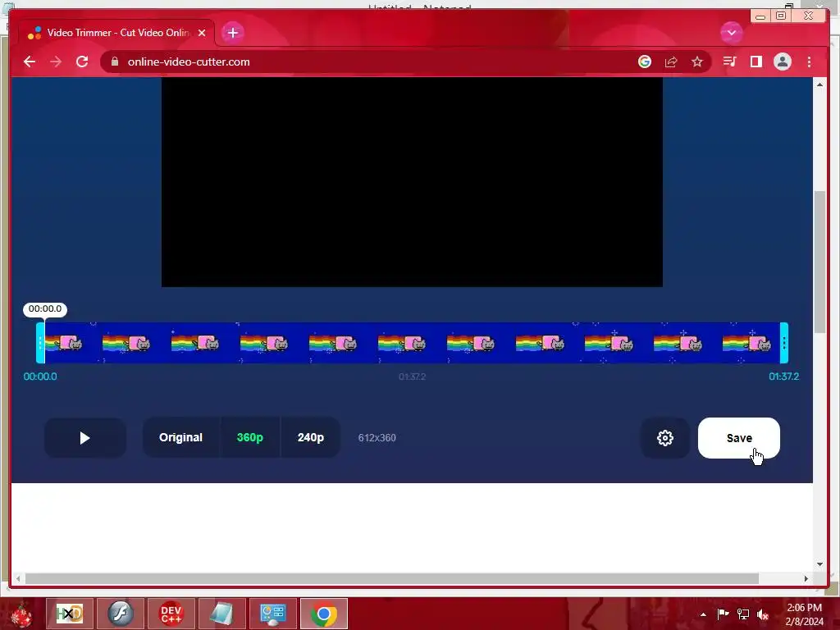Viewport: 840px width, 630px height.
Task: Open the gear settings button
Action: tap(664, 438)
